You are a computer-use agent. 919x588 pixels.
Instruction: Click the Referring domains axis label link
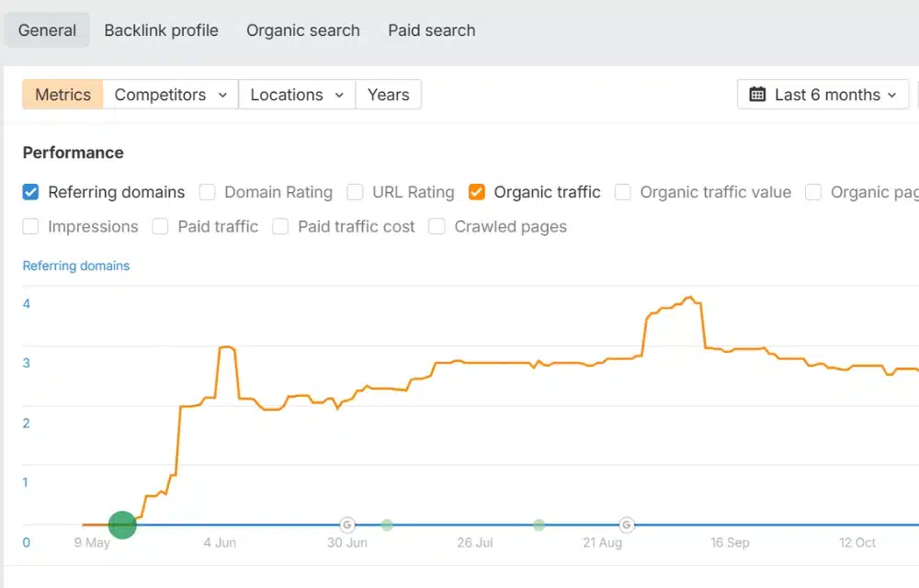coord(76,266)
